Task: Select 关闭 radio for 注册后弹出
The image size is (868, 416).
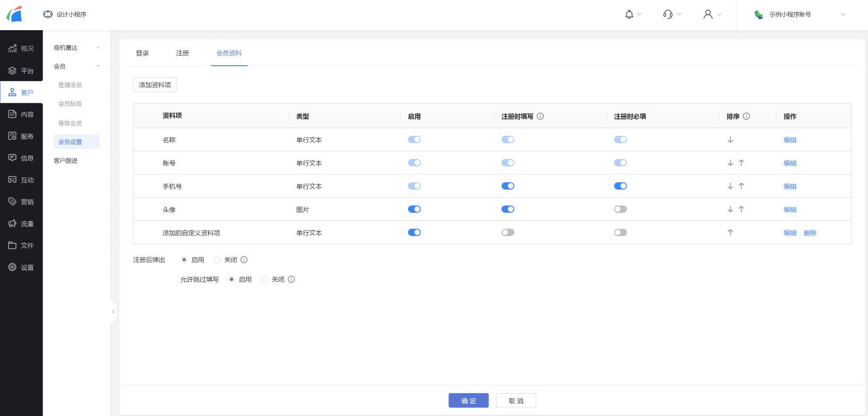Action: pos(216,260)
